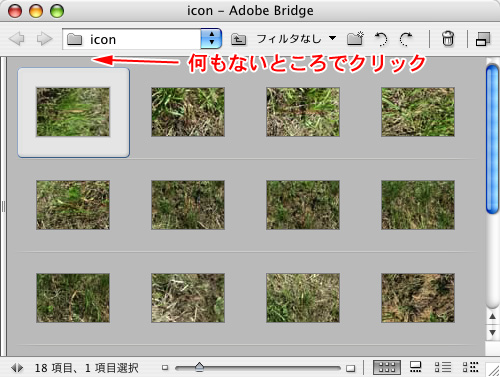Click the left panel divider handle

[3, 207]
